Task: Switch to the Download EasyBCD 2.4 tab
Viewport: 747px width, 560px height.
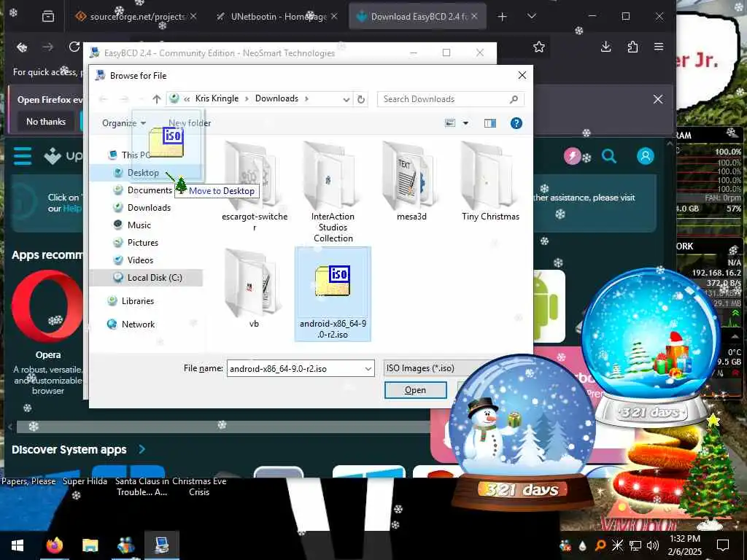Action: click(418, 17)
